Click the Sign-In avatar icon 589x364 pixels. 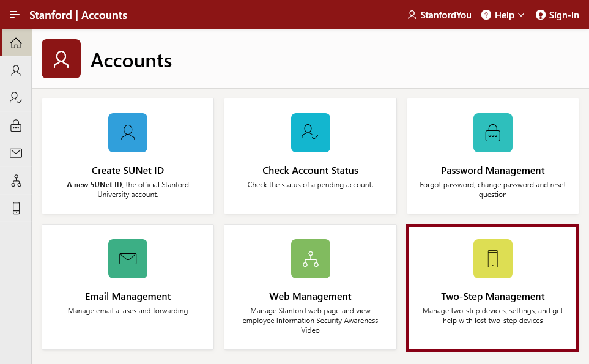(541, 15)
